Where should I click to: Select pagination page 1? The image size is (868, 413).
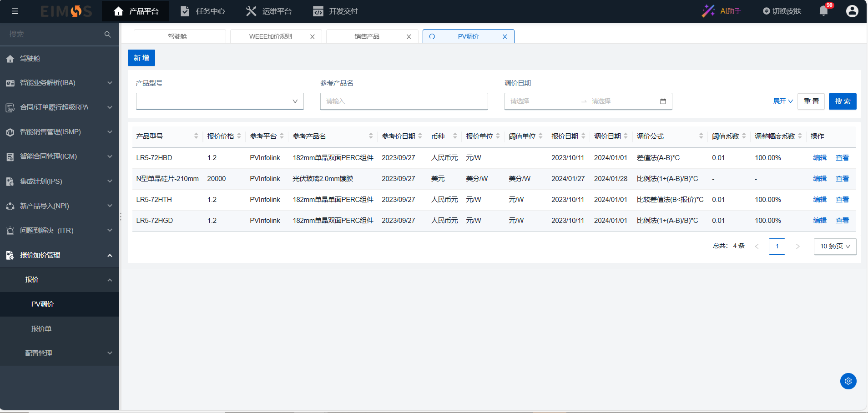[x=777, y=246]
